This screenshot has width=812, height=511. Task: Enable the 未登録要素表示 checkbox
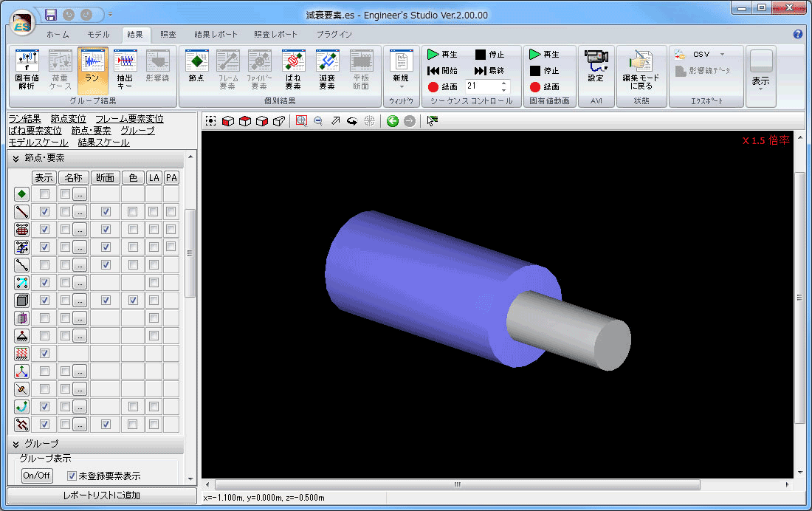coord(72,476)
